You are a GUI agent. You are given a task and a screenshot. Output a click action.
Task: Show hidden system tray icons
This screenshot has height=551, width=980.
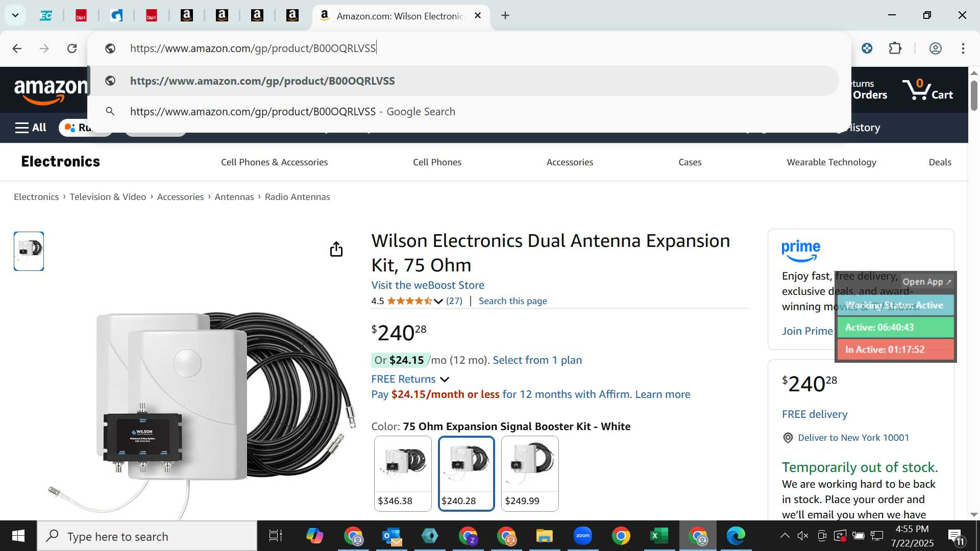(x=785, y=536)
